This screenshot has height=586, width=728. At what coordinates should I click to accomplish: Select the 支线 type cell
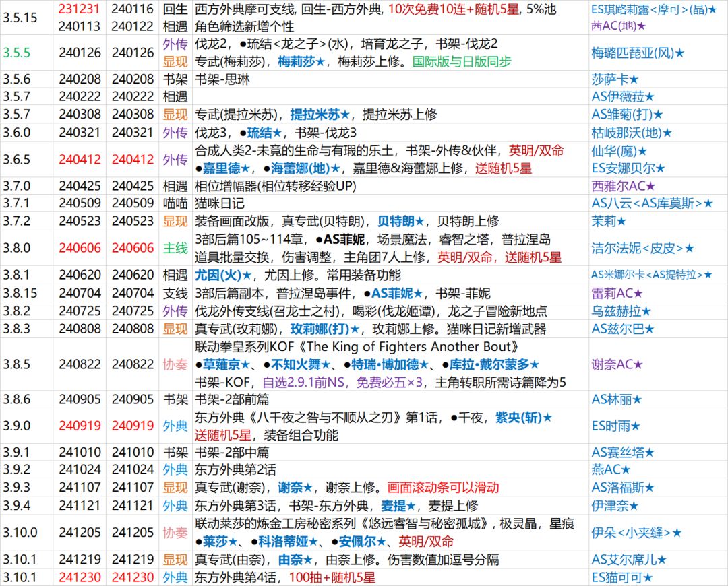175,293
